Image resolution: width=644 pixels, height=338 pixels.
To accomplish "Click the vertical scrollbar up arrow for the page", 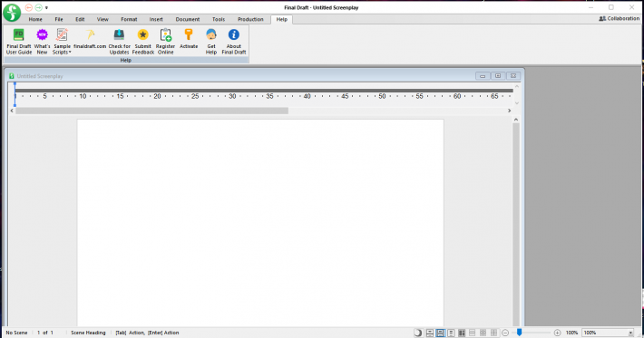I will (x=516, y=120).
